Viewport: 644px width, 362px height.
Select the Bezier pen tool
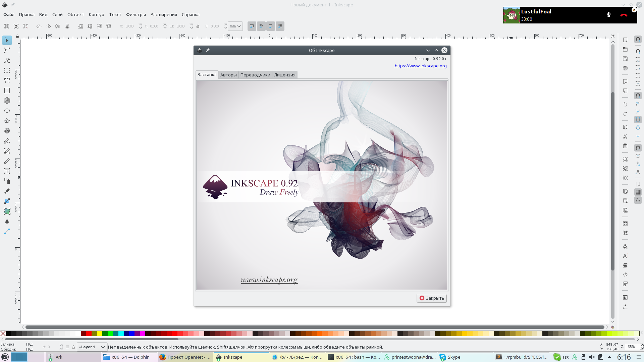pyautogui.click(x=7, y=151)
